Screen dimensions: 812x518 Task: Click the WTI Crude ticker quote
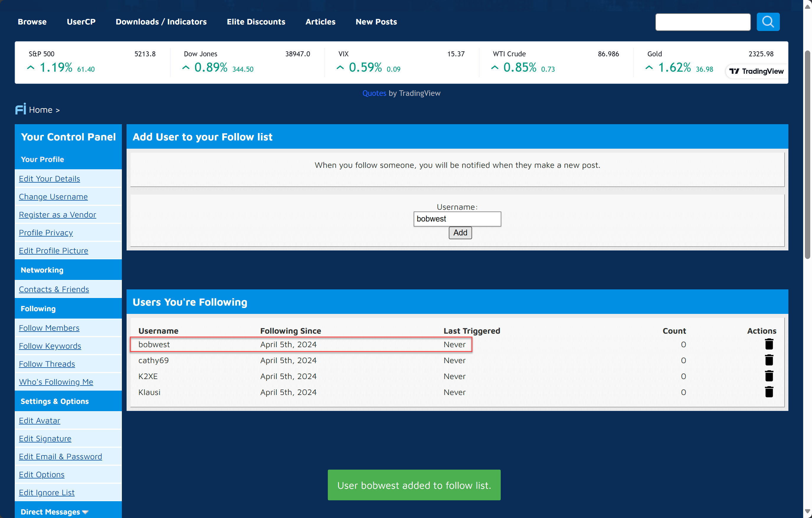click(556, 62)
